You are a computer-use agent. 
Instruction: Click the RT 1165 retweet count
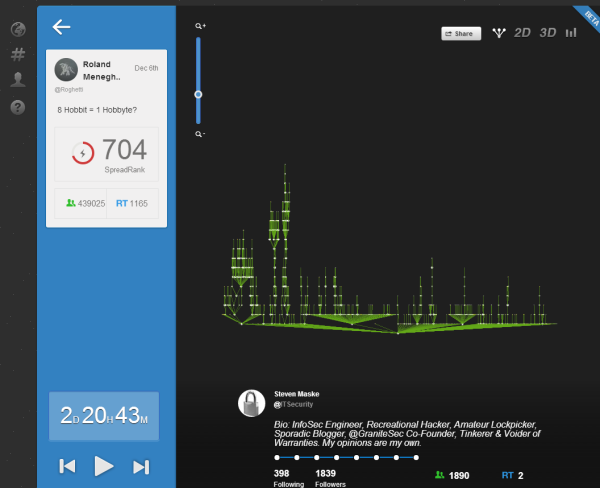(132, 204)
